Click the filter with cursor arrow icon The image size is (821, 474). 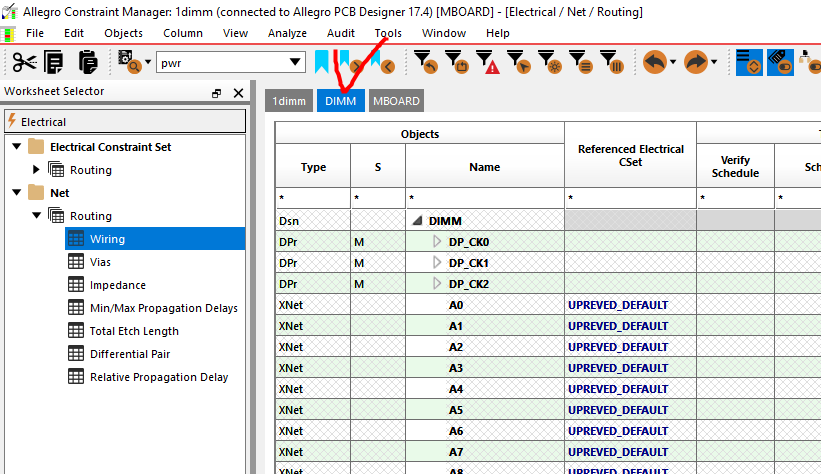[518, 62]
